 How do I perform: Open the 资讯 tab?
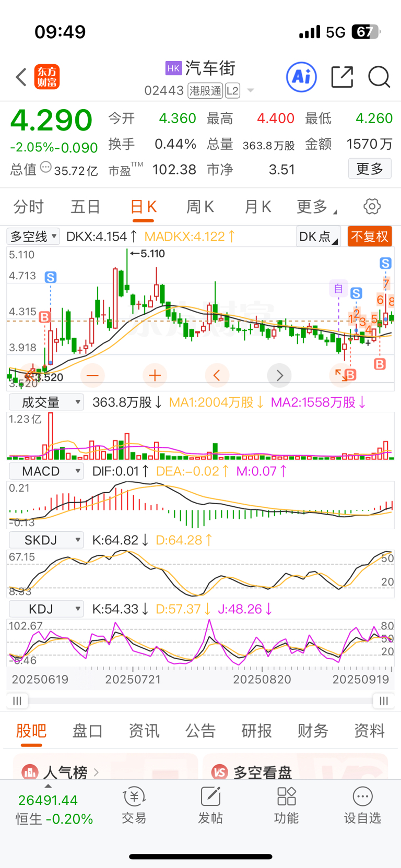click(x=144, y=731)
